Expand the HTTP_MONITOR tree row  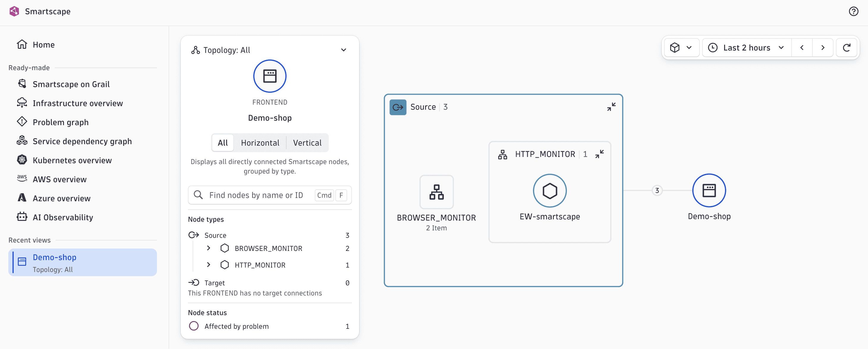(x=208, y=265)
